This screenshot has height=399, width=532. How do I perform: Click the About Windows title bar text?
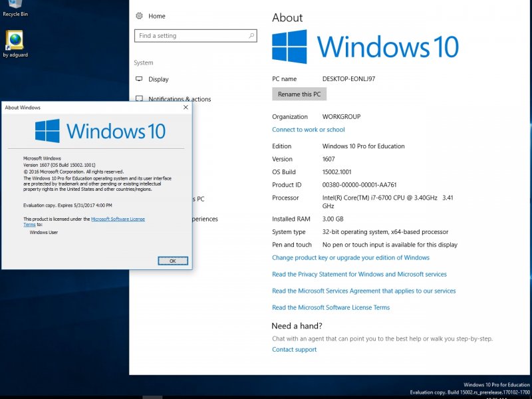click(x=23, y=107)
